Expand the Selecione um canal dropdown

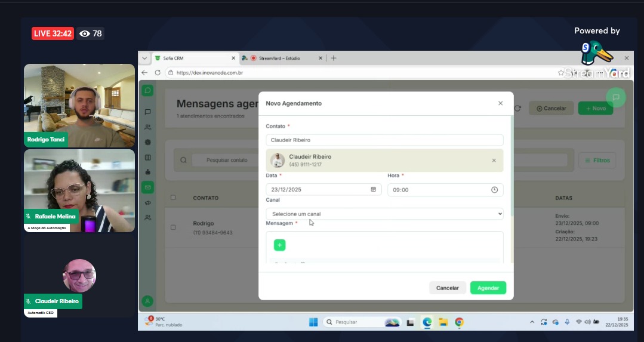[x=384, y=214]
